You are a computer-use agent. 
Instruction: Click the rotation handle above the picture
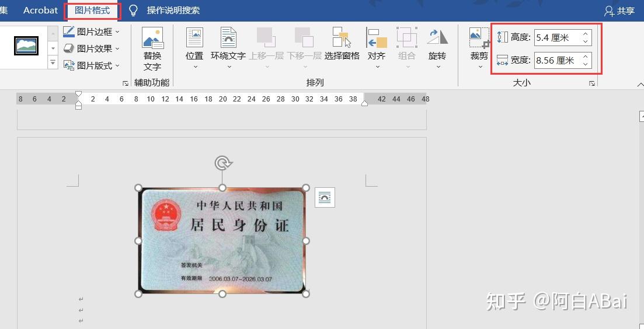point(222,163)
